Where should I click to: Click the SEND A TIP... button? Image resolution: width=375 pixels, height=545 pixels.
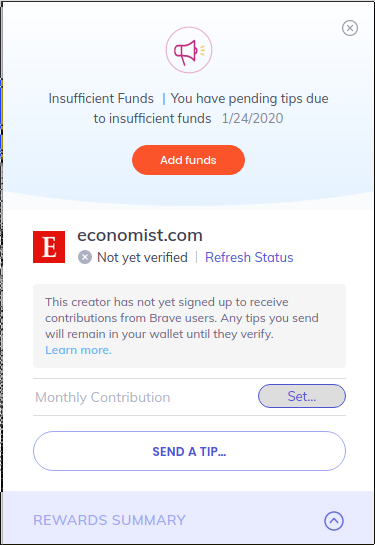click(189, 451)
